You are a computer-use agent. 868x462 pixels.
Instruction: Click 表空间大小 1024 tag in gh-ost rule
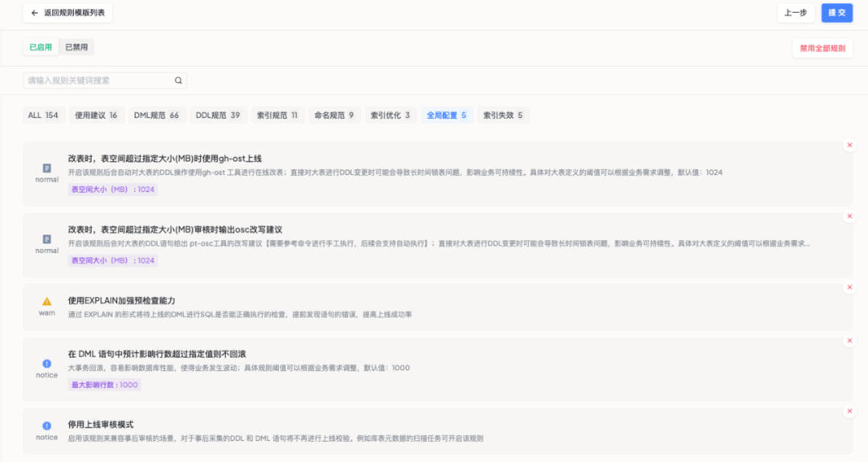113,190
